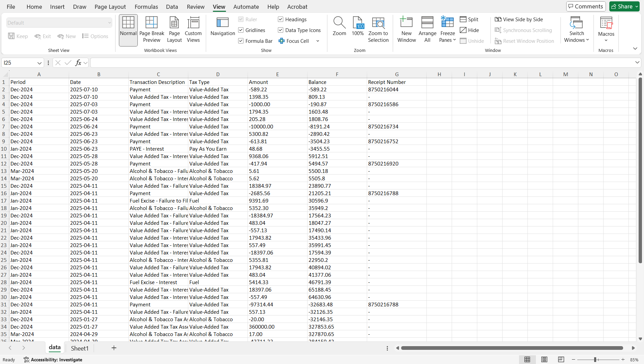Expand the Name Box dropdown
Viewport: 644px width, 364px height.
coord(39,63)
